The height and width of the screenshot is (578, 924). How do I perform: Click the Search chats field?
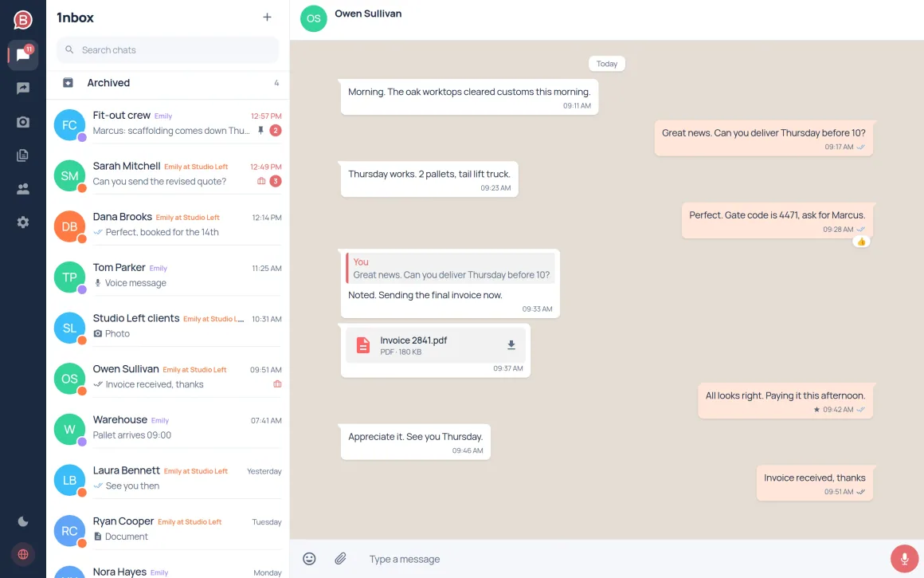tap(168, 50)
